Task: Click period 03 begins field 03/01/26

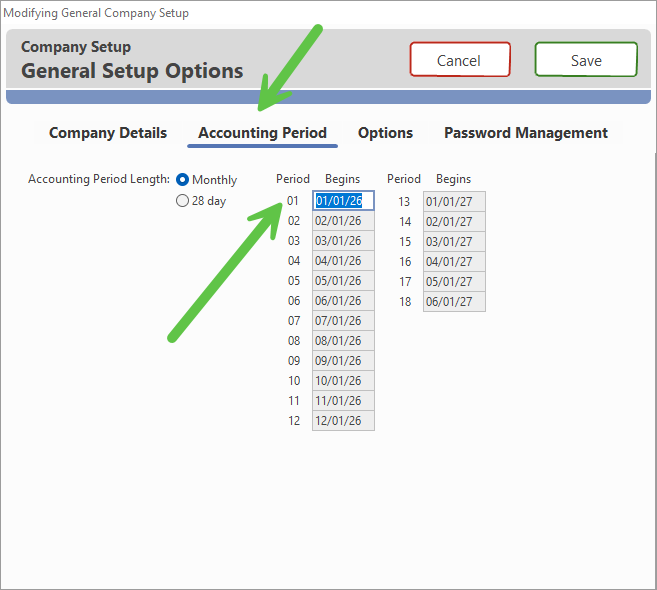Action: point(343,241)
